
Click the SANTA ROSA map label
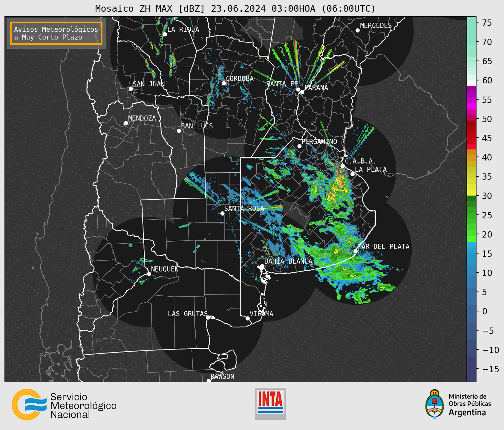pos(244,208)
